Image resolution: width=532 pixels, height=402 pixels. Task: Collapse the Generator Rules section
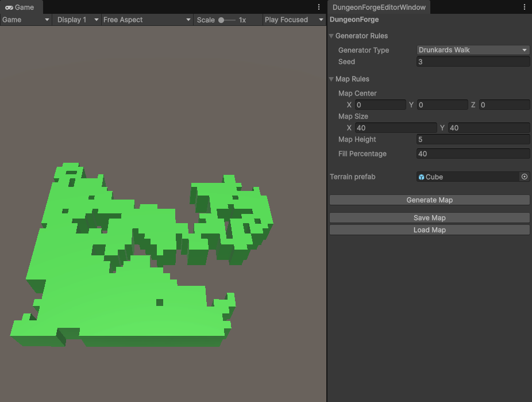click(x=331, y=36)
